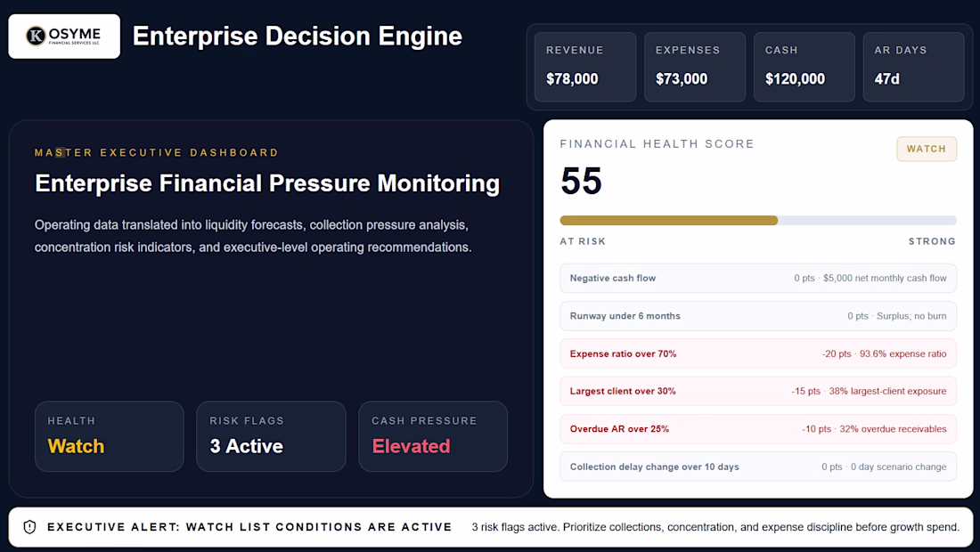Select the Overdue AR over 25% row

pos(757,429)
